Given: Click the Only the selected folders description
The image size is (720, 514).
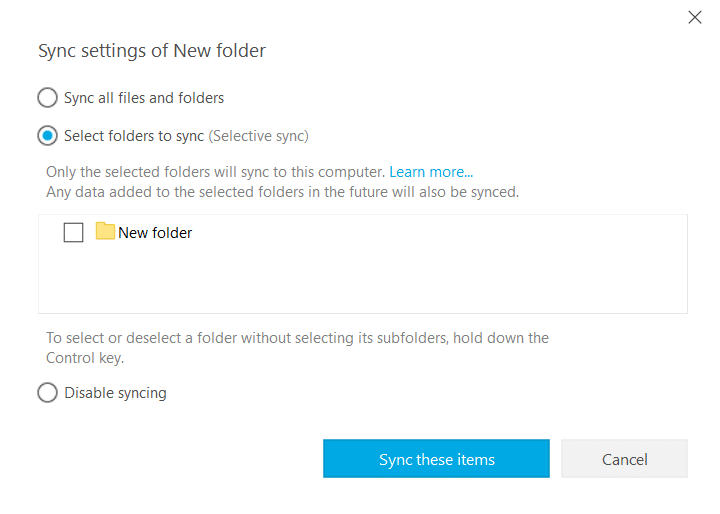Looking at the screenshot, I should [215, 172].
